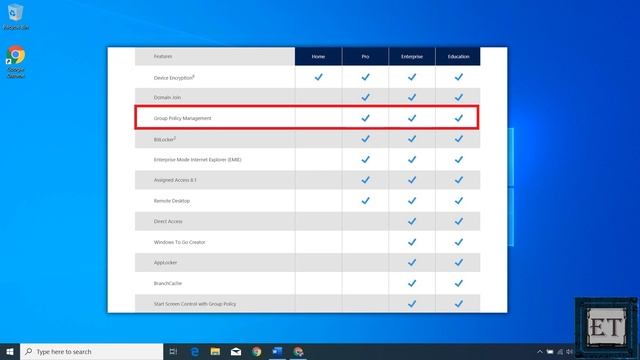Click the Remote Desktop feature name
Screen dimensions: 640x360
pos(172,201)
